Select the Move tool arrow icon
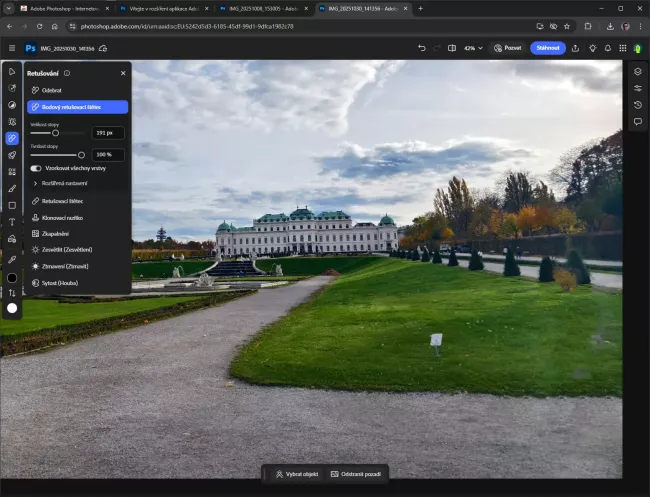650x497 pixels. click(x=12, y=72)
